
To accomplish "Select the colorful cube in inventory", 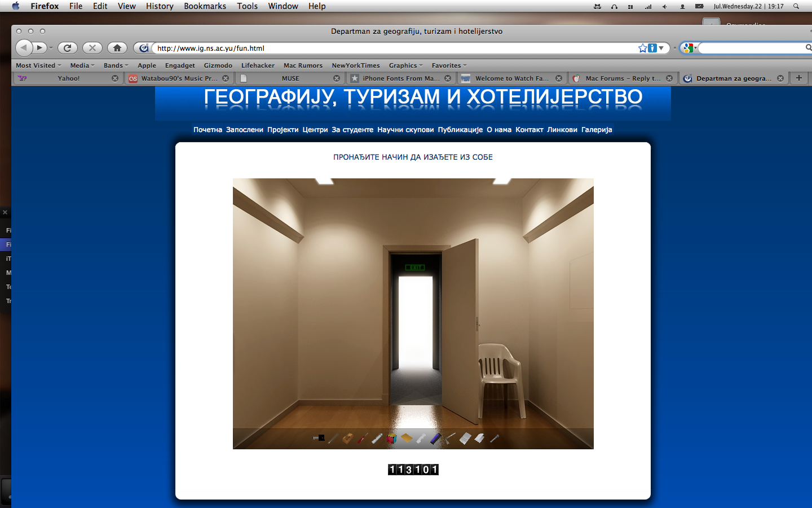I will (x=391, y=438).
